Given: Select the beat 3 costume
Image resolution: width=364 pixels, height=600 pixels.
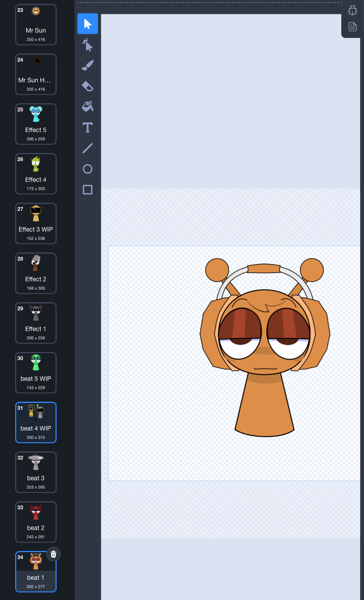Looking at the screenshot, I should pos(36,472).
